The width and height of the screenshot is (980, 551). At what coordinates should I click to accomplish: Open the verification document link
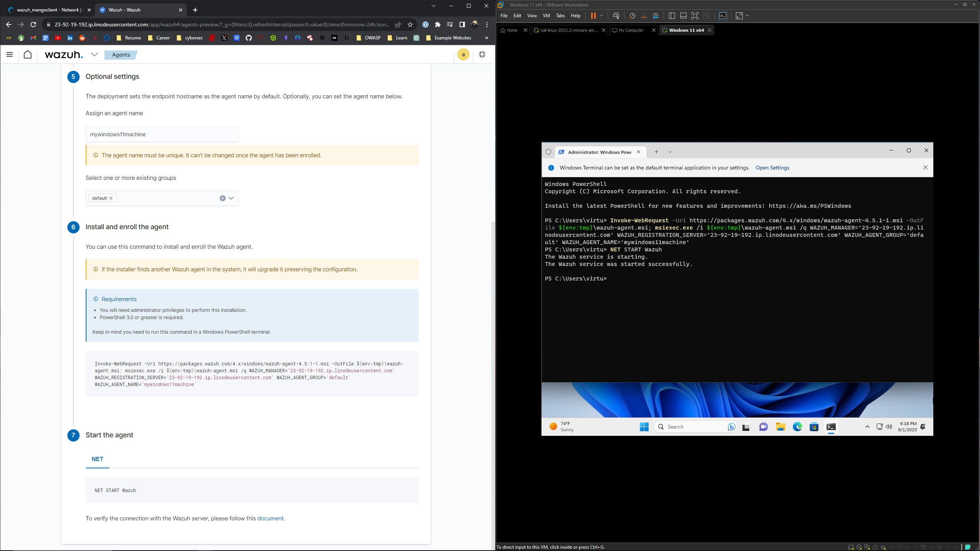point(270,518)
